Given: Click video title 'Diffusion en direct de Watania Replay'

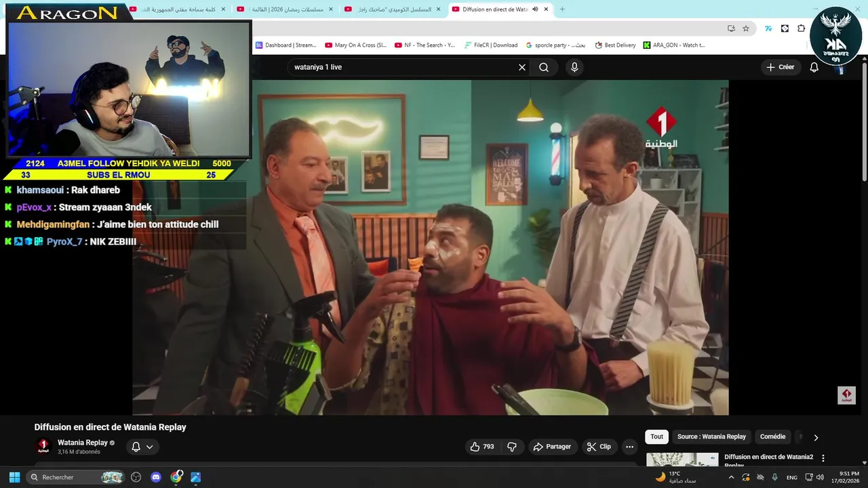Looking at the screenshot, I should (111, 427).
